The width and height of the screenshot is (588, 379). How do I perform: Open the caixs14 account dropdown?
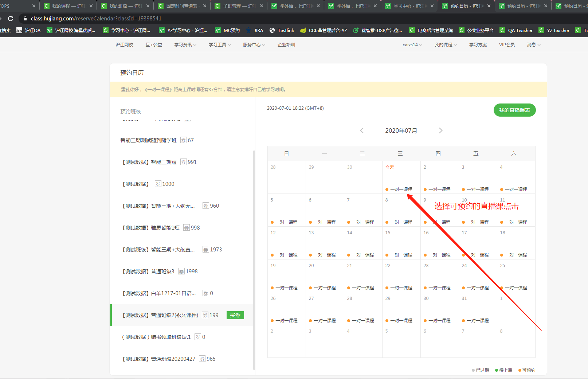point(412,45)
